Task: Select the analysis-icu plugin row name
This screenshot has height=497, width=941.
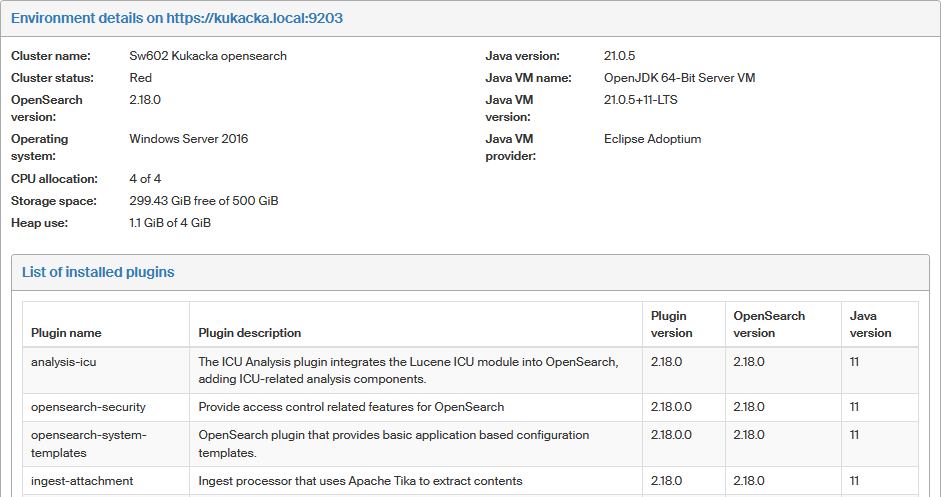Action: [61, 362]
